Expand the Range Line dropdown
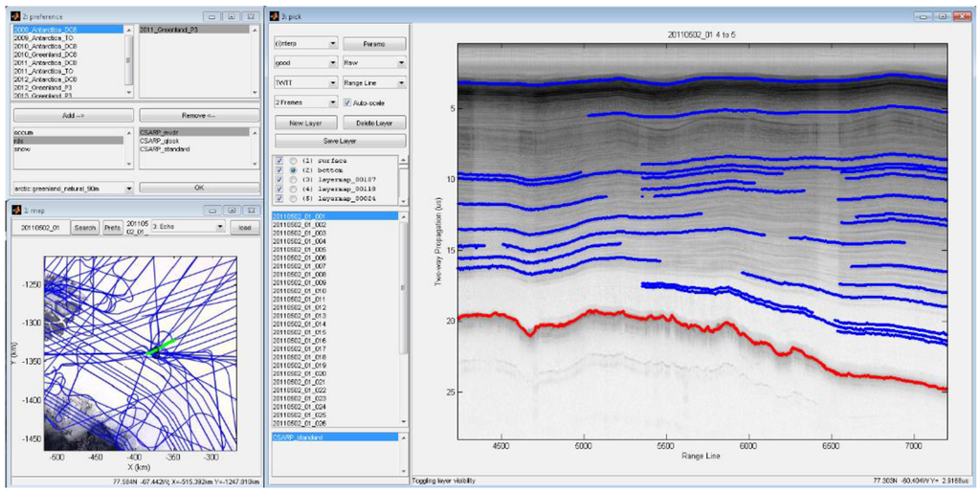This screenshot has width=980, height=493. 374,82
